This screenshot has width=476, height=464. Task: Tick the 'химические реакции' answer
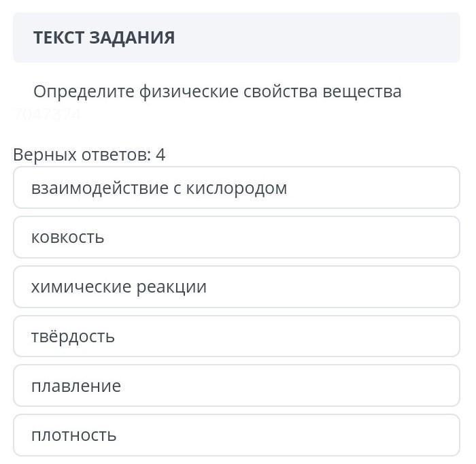click(237, 287)
